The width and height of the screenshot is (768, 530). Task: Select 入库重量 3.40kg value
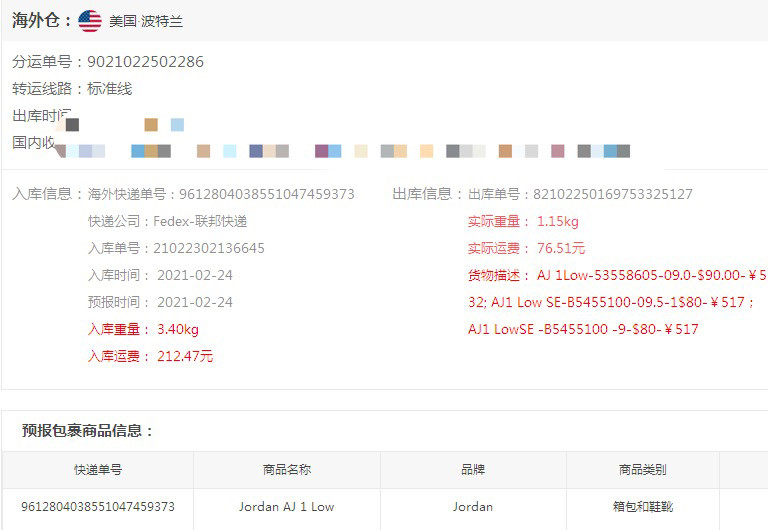click(178, 329)
